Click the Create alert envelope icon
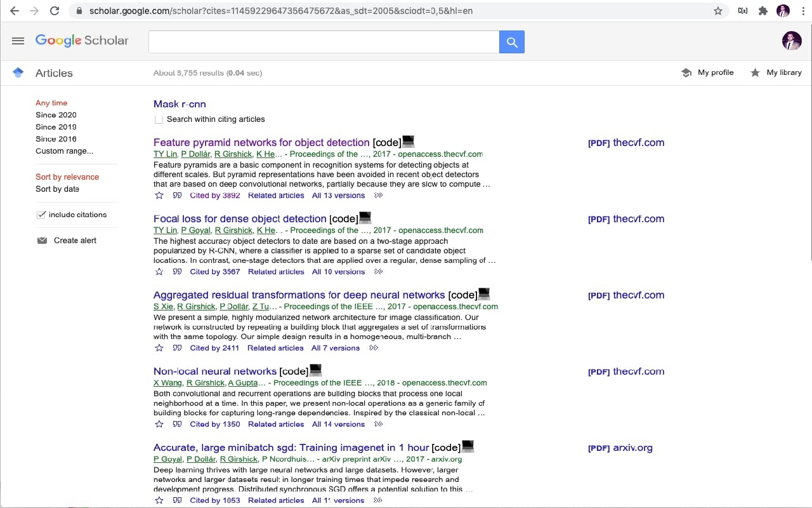This screenshot has height=508, width=812. point(42,241)
